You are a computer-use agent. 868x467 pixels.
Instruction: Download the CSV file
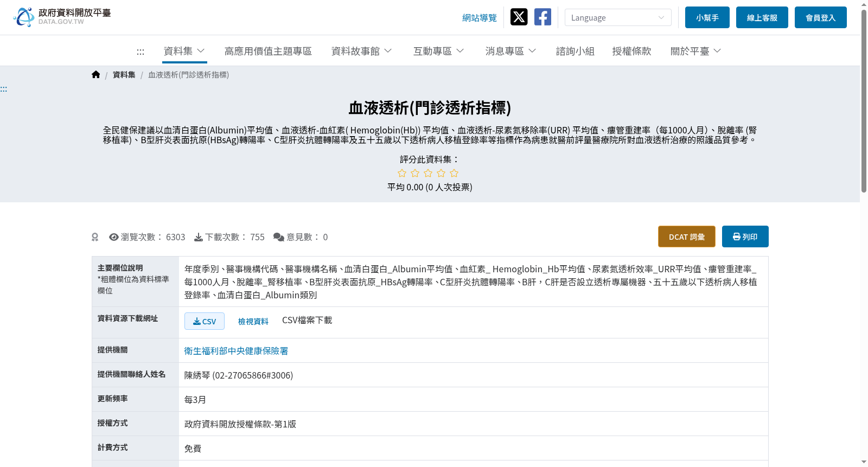[x=205, y=321]
